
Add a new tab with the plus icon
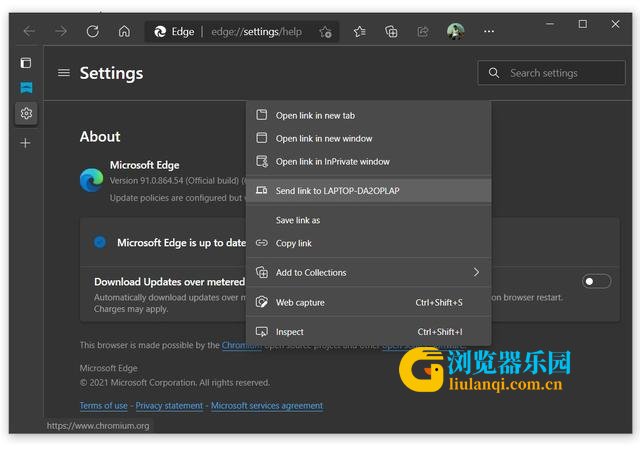25,143
